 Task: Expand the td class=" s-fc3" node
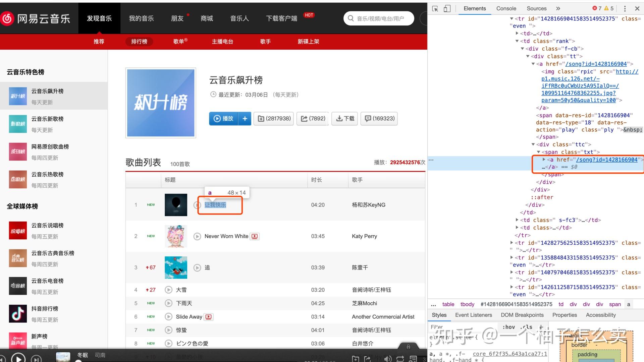[517, 220]
